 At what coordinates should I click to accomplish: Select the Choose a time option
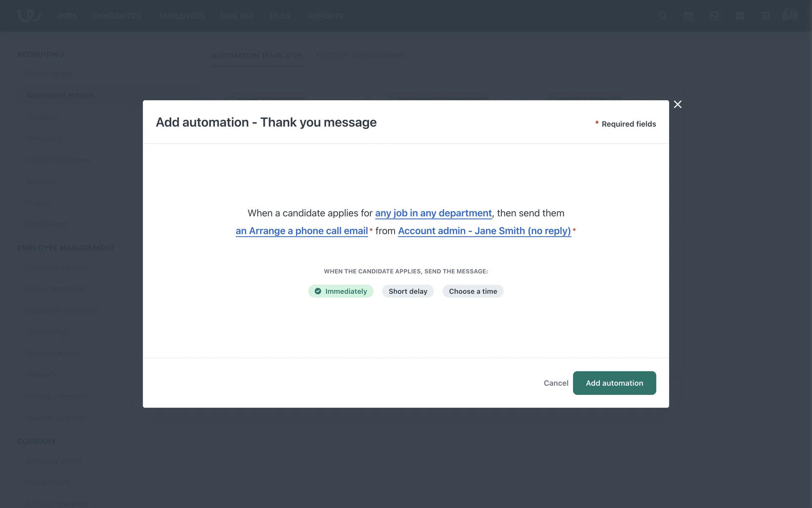[x=473, y=291]
